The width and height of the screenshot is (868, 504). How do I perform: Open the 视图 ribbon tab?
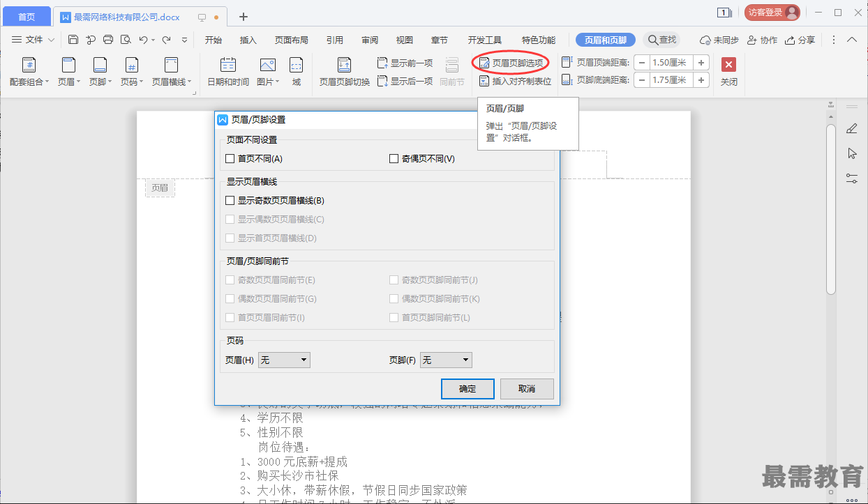click(405, 40)
